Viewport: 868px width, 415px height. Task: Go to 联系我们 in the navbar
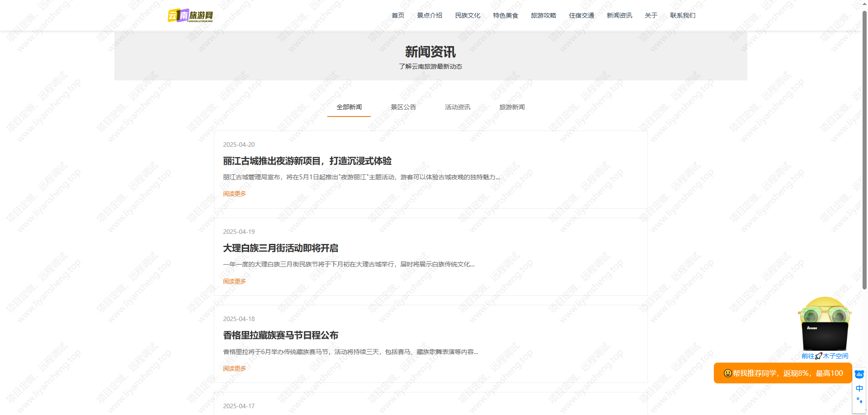(683, 15)
